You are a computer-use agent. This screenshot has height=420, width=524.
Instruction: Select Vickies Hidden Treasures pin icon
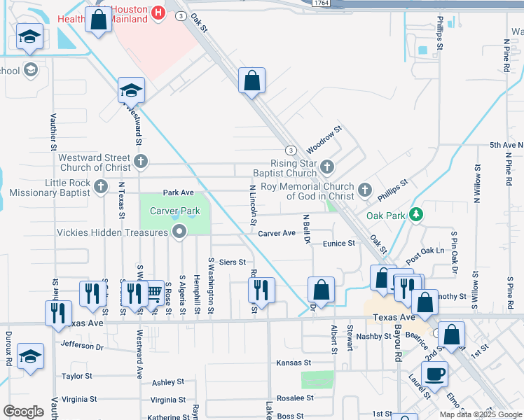179,232
